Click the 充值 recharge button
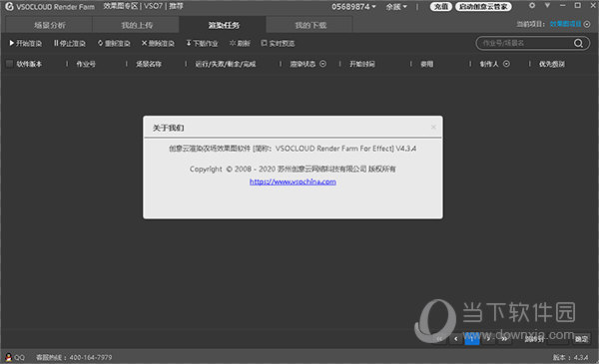599x364 pixels. [x=441, y=7]
